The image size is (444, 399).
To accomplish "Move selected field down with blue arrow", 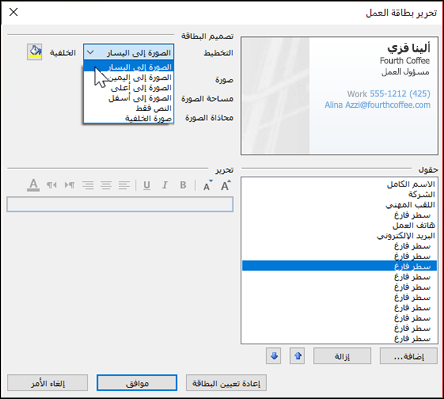I will click(x=273, y=356).
